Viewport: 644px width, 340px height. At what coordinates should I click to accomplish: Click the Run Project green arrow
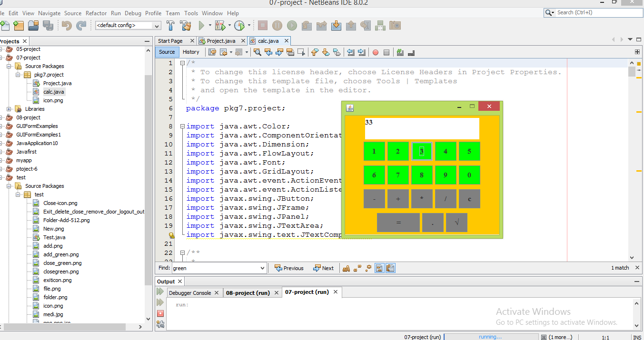pyautogui.click(x=202, y=25)
